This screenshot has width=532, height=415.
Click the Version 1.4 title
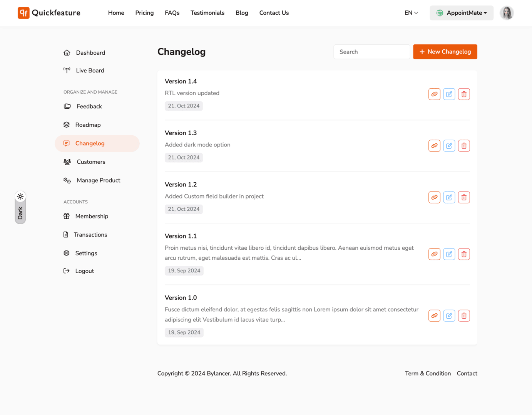click(x=181, y=81)
